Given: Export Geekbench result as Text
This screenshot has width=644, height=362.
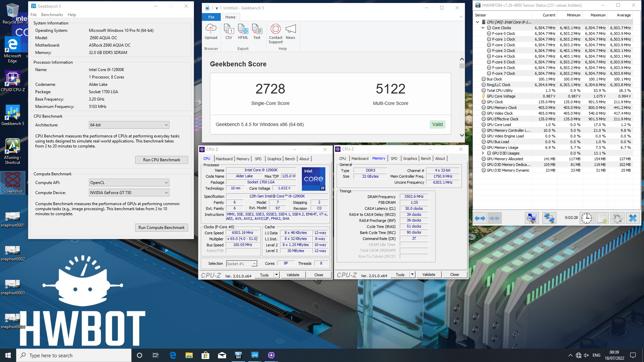Looking at the screenshot, I should coord(257,32).
